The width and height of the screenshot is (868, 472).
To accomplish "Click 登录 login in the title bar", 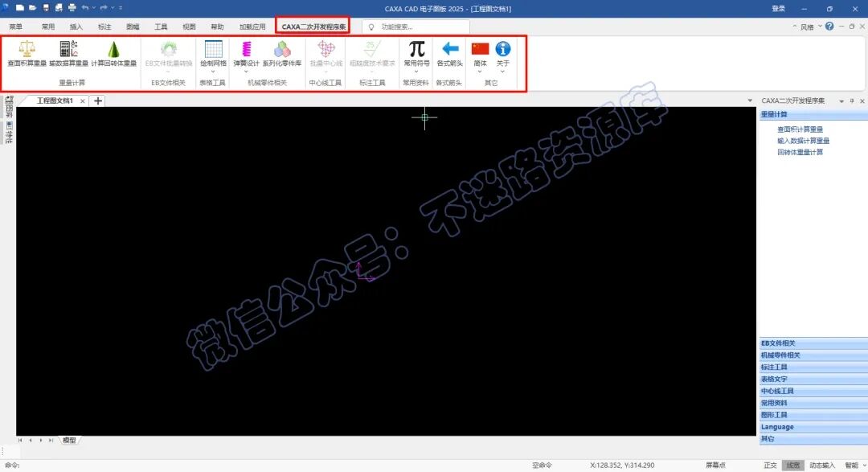I will [x=778, y=8].
